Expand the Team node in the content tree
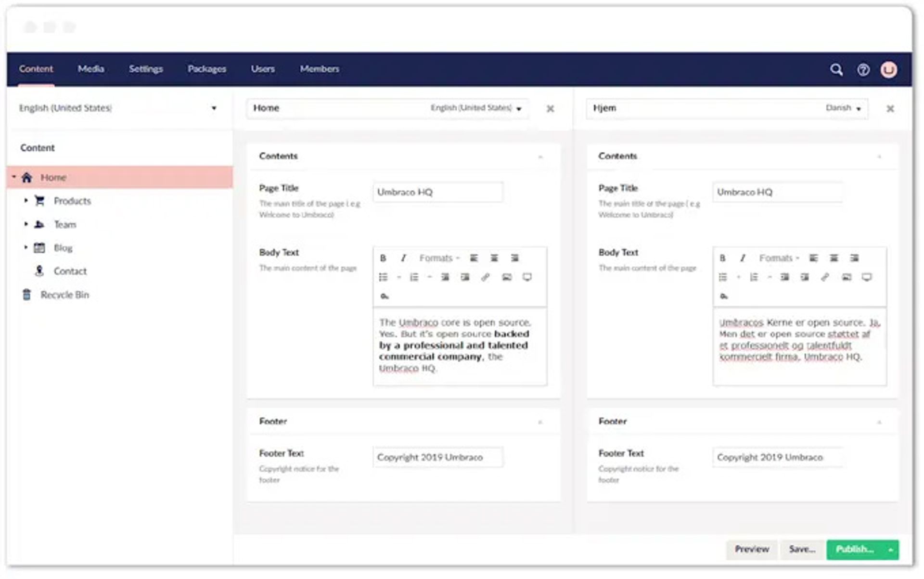Image resolution: width=924 pixels, height=579 pixels. coord(26,224)
